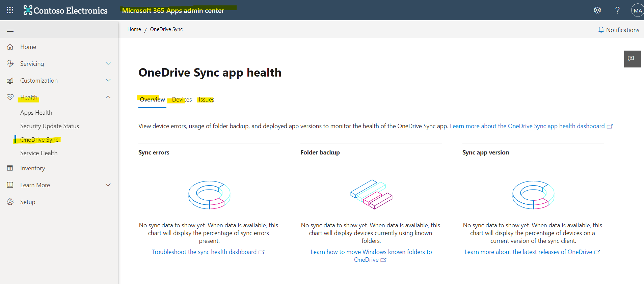Click the Servicing icon in sidebar
Image resolution: width=644 pixels, height=284 pixels.
click(x=10, y=63)
